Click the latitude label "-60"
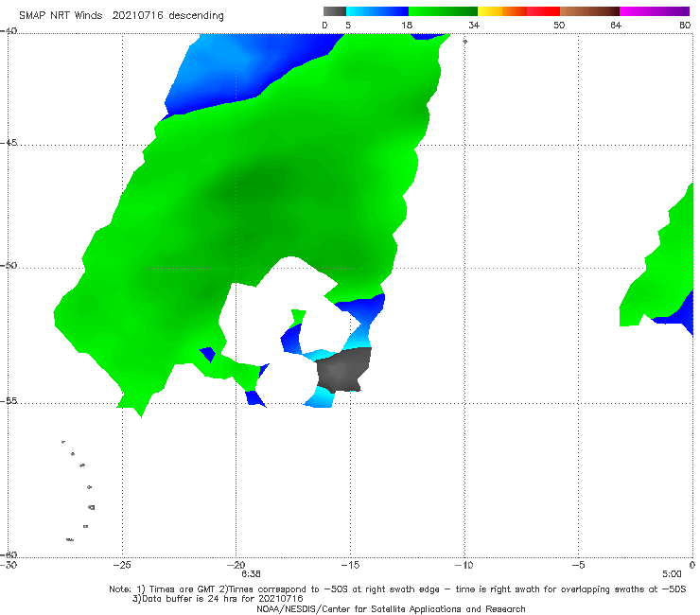This screenshot has height=615, width=700. [x=9, y=554]
